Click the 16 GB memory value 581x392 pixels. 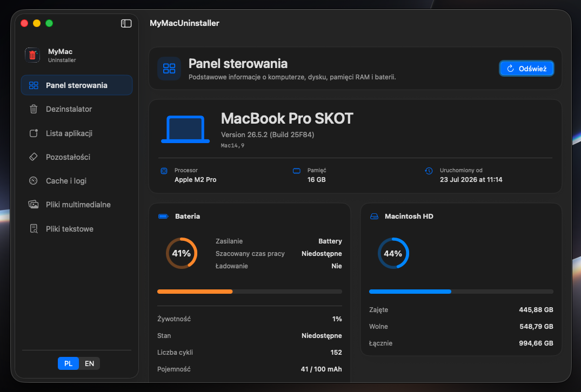[316, 179]
